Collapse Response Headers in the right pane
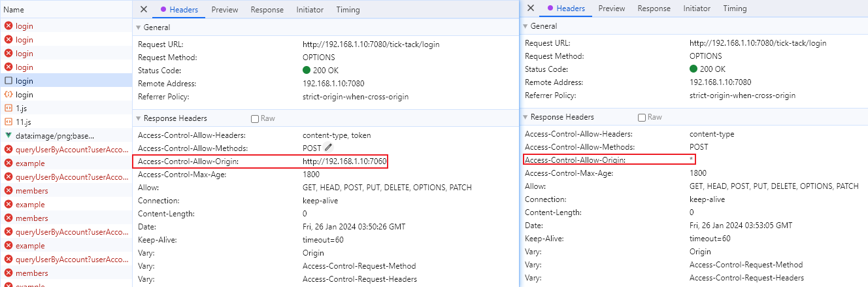The height and width of the screenshot is (287, 868). coord(526,118)
